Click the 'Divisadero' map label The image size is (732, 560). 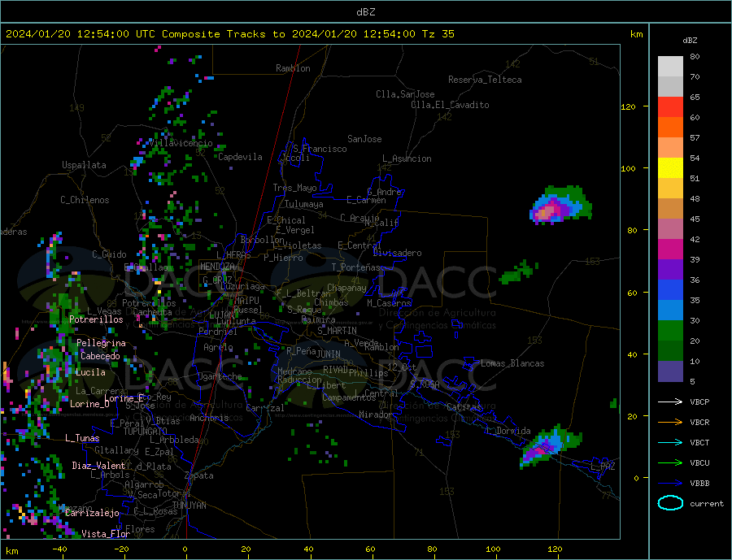[397, 253]
